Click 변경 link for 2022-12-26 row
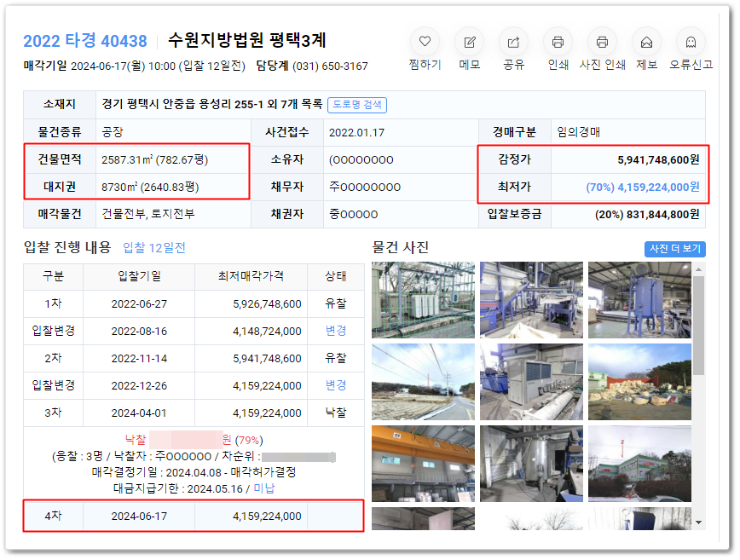The width and height of the screenshot is (740, 560). coord(336,385)
